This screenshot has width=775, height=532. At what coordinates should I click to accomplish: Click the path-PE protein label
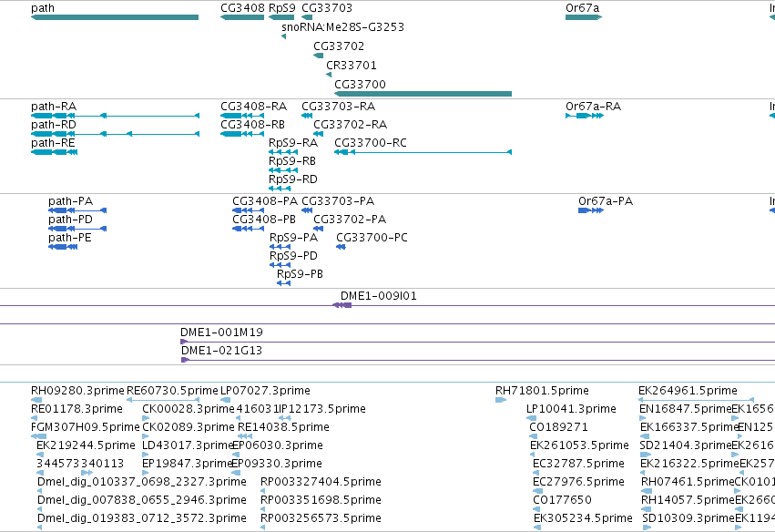[x=70, y=238]
